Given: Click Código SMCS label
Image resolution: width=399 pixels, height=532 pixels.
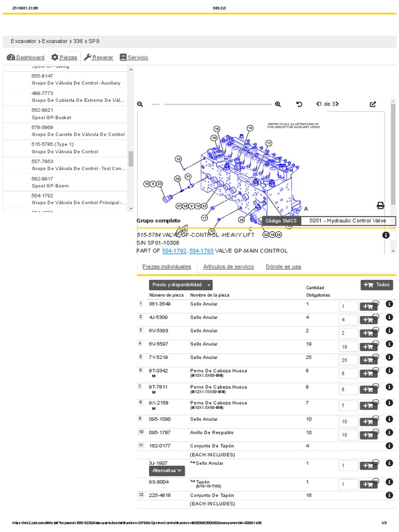Looking at the screenshot, I should (281, 221).
